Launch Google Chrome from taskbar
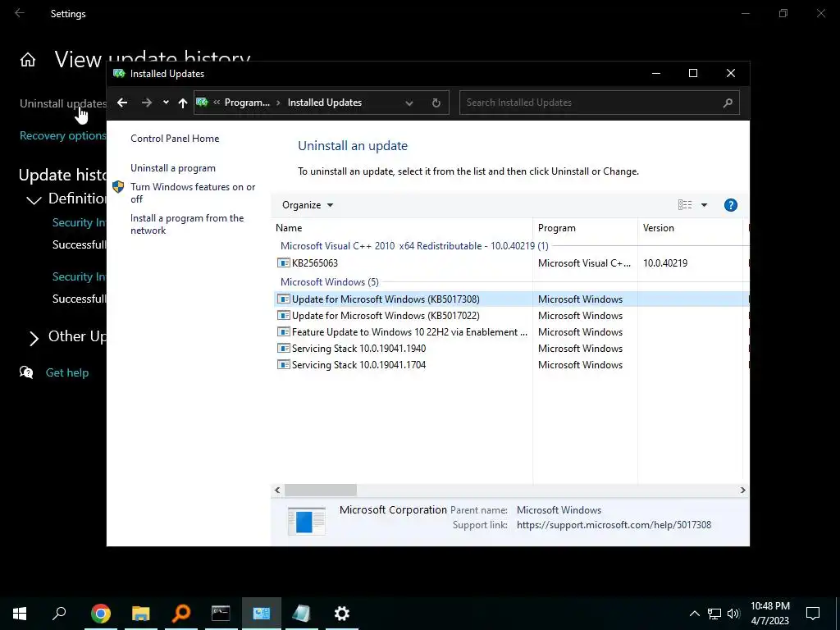This screenshot has height=630, width=840. 101,614
